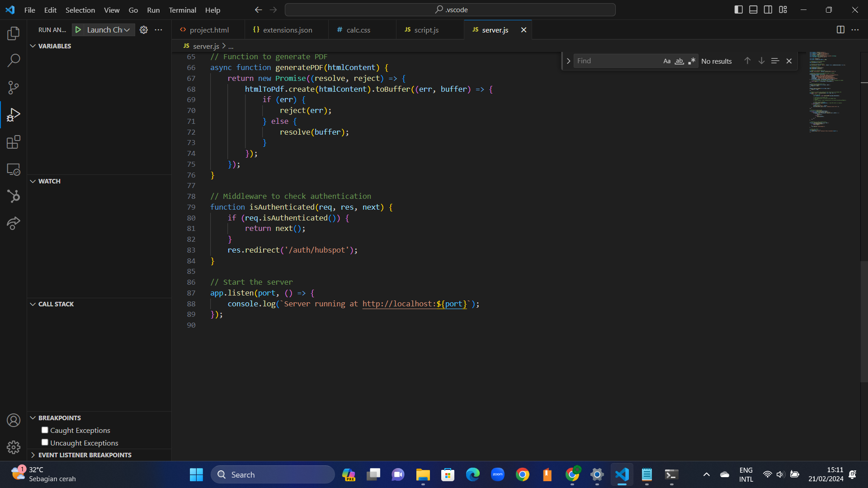The height and width of the screenshot is (488, 868).
Task: Open the Source Control view
Action: coord(14,87)
